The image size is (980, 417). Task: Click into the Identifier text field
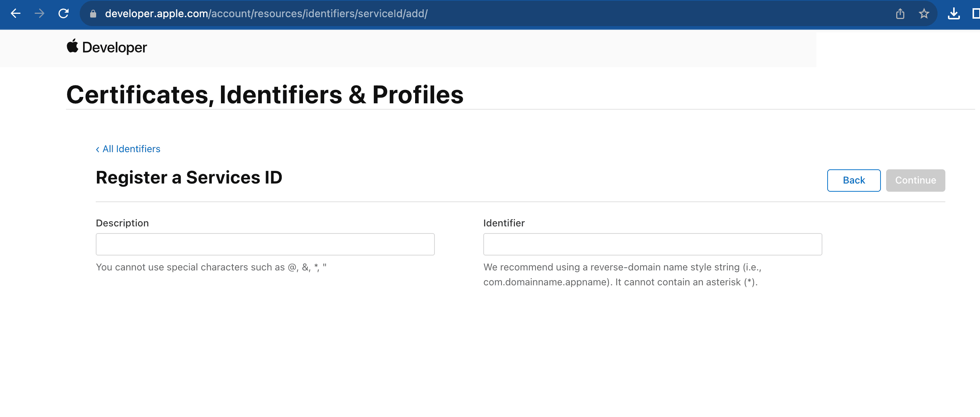(x=652, y=244)
